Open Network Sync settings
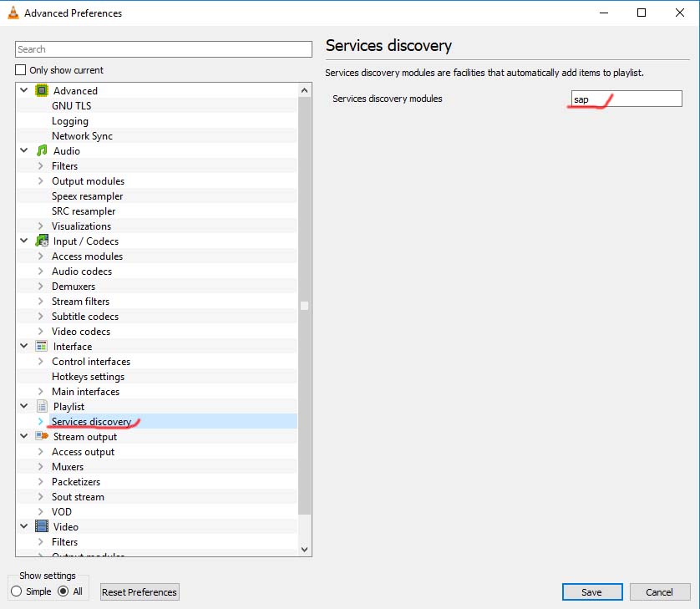The width and height of the screenshot is (700, 609). [x=82, y=136]
